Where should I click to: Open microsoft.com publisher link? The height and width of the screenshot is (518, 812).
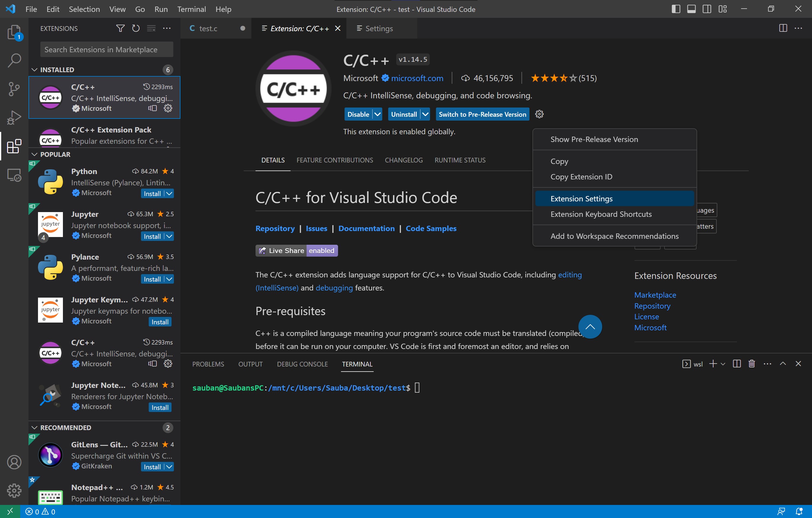point(417,78)
